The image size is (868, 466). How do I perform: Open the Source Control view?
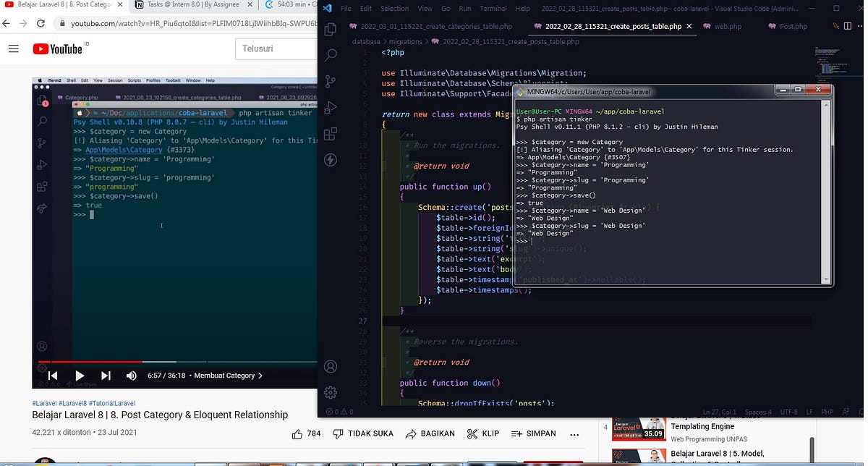tap(331, 81)
